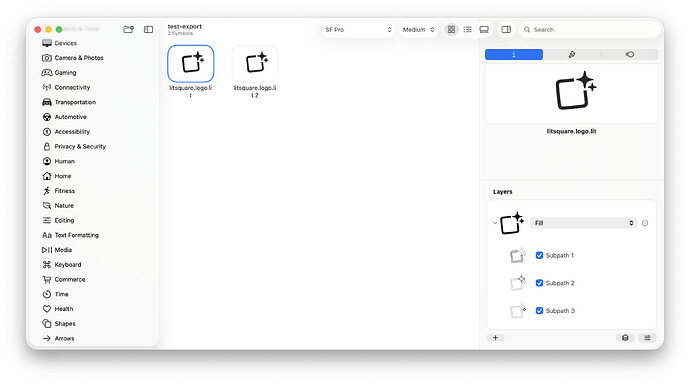The image size is (690, 384).
Task: Open the SF Pro font dropdown
Action: point(358,29)
